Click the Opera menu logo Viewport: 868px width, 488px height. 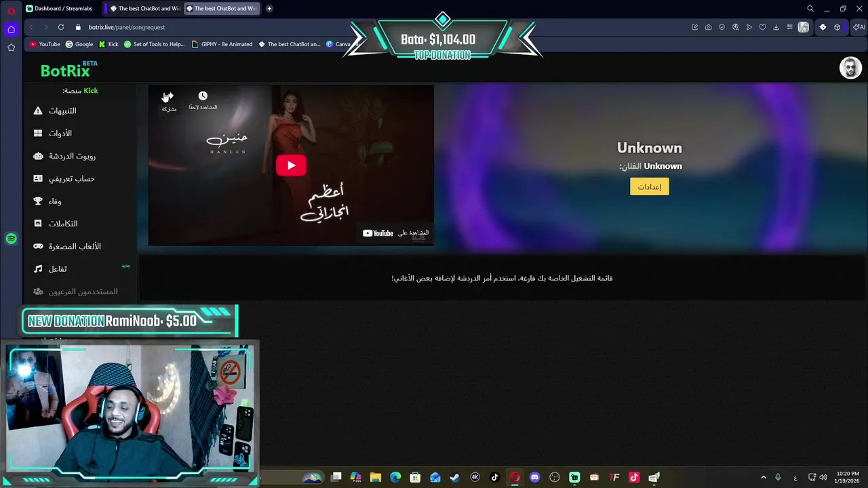pos(11,11)
